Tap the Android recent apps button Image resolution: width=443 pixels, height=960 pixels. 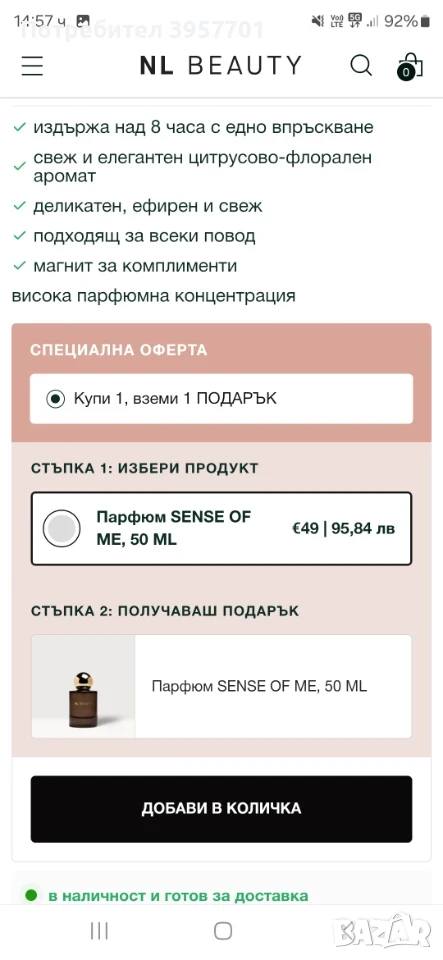[99, 931]
